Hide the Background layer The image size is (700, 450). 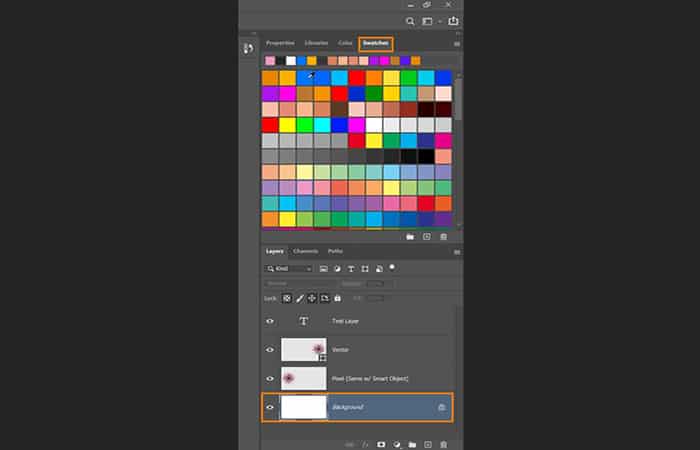coord(270,407)
